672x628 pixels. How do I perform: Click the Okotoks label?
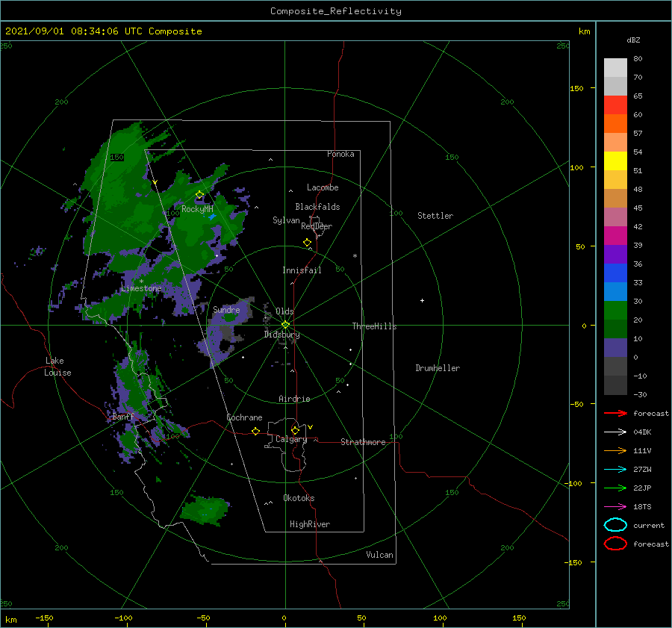point(299,498)
